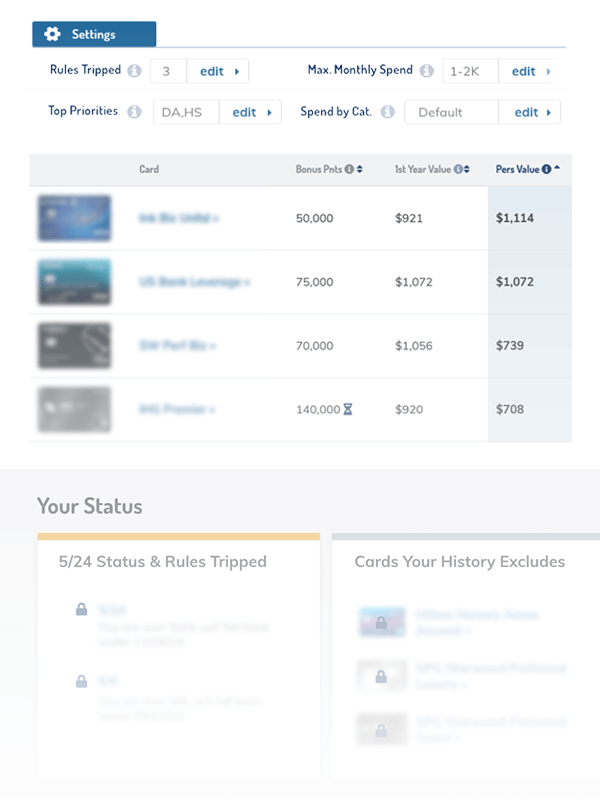Click the Spend by Cat. Default field
Screen dimensions: 600x800
pos(450,112)
